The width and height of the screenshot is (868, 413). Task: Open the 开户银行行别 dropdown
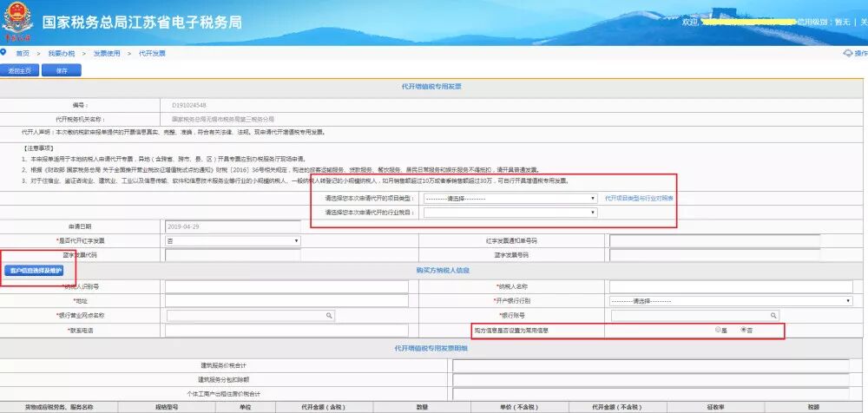[x=731, y=300]
